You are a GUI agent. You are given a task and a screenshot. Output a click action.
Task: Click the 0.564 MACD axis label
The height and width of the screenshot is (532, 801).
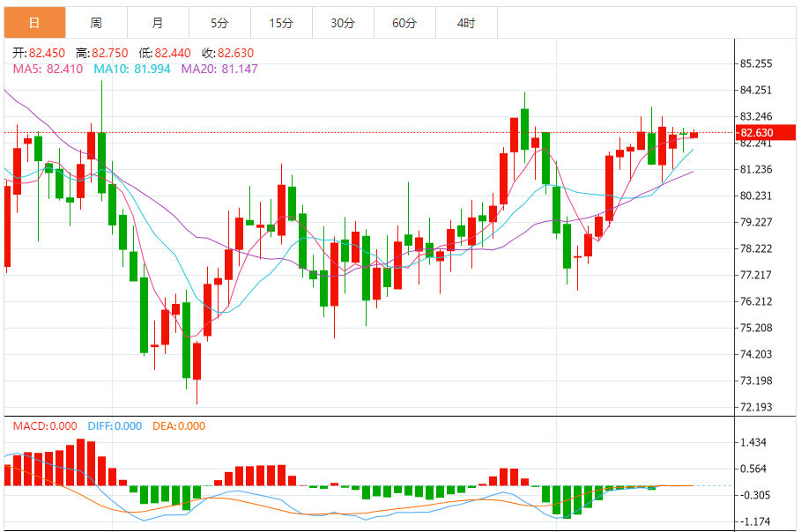tap(753, 469)
